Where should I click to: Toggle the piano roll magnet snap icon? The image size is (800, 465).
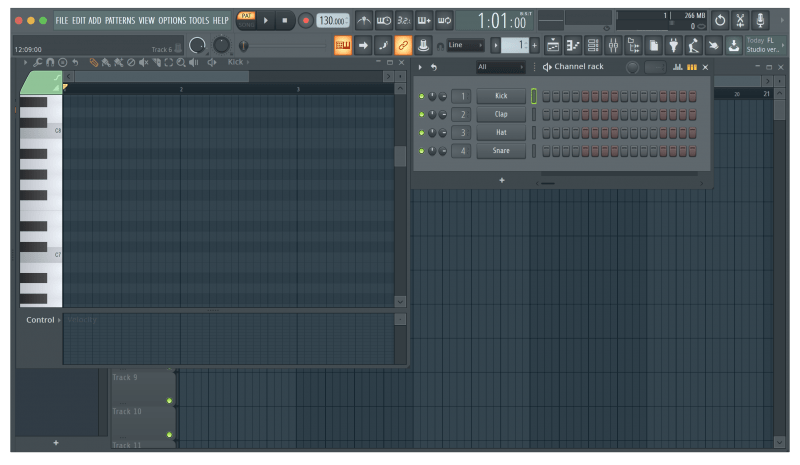coord(50,63)
